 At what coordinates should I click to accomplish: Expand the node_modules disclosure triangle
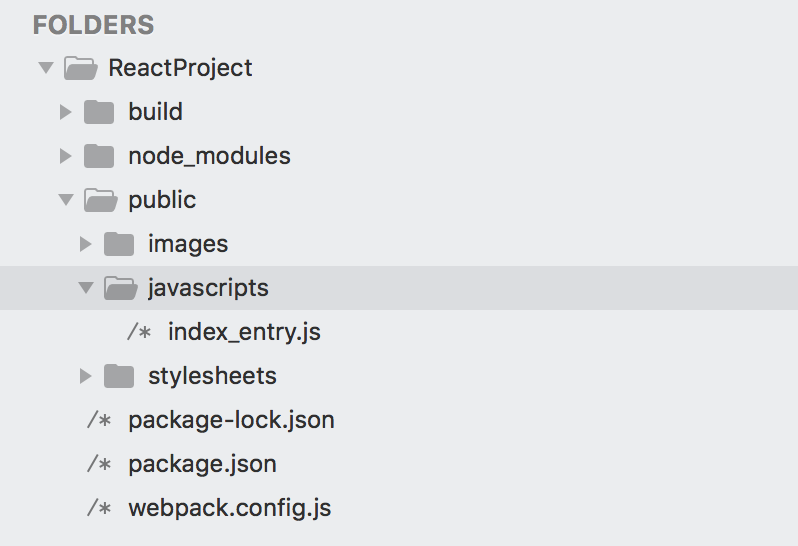(x=65, y=156)
